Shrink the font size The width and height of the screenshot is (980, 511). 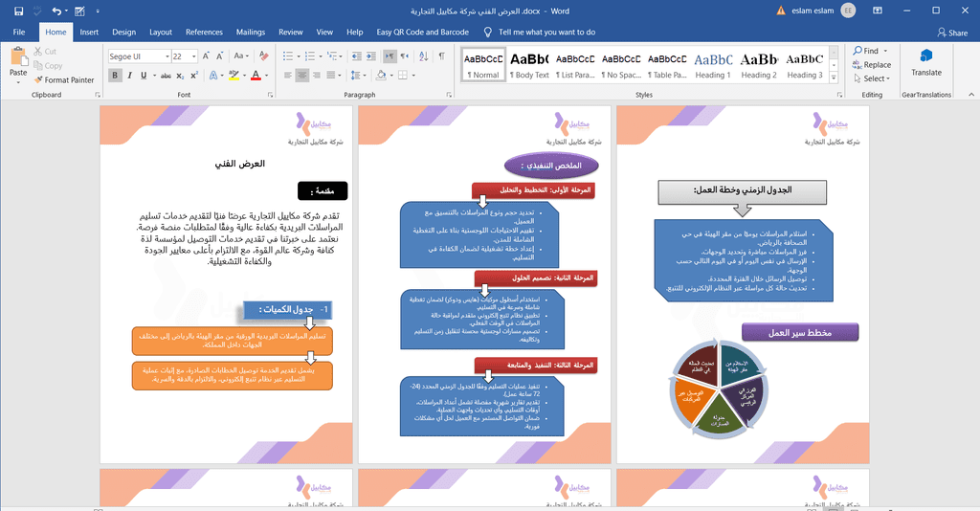(x=219, y=56)
